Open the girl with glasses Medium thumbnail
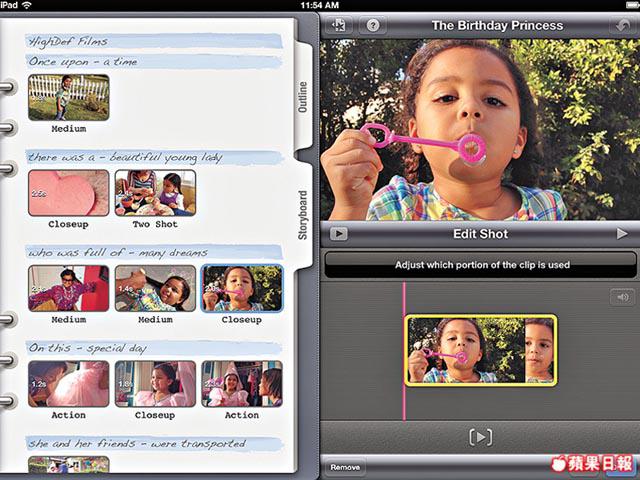This screenshot has width=640, height=480. tap(69, 289)
